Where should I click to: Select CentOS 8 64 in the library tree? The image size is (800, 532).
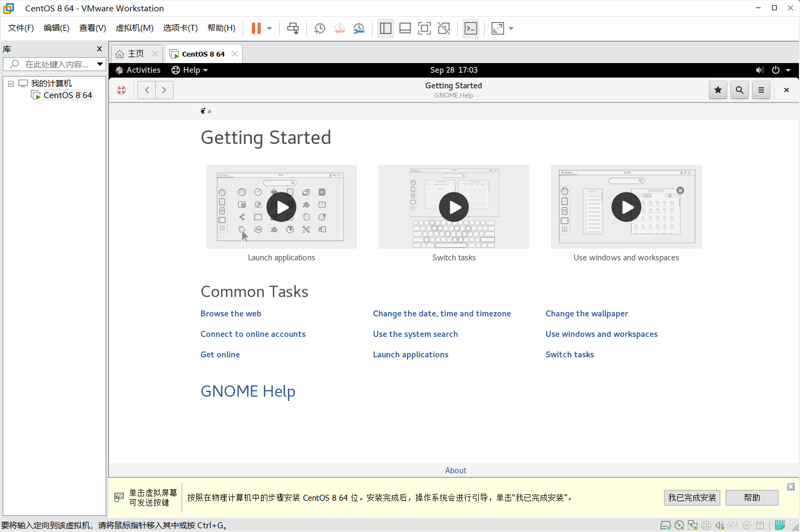coord(68,95)
